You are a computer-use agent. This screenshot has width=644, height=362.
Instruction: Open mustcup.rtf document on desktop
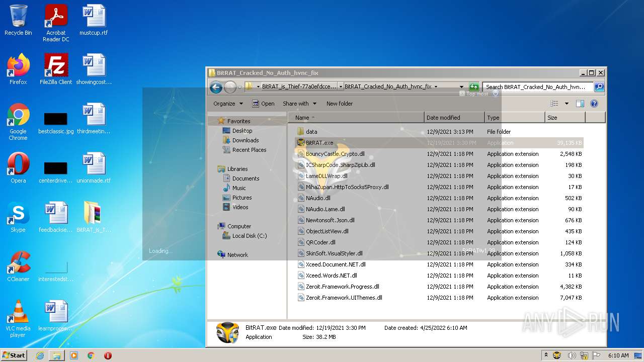click(x=94, y=20)
